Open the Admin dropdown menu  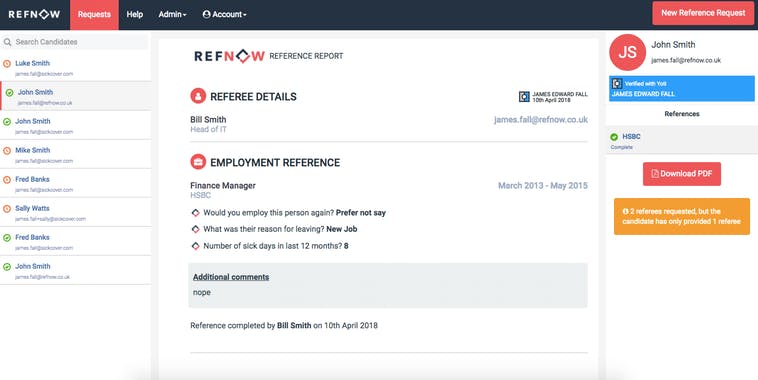pos(173,15)
